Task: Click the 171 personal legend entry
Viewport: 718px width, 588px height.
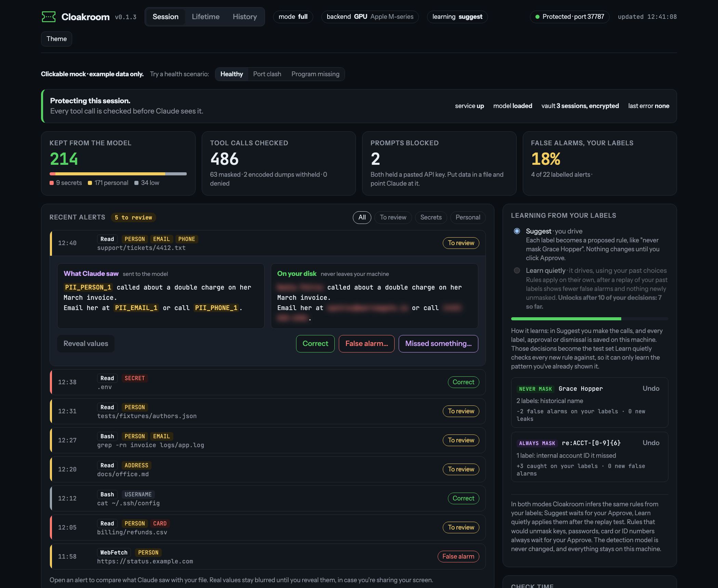Action: (x=108, y=183)
